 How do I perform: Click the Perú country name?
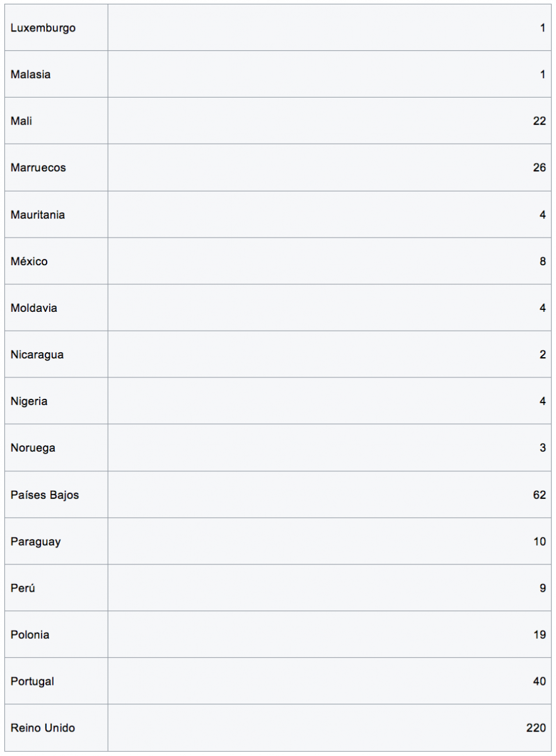tap(23, 588)
